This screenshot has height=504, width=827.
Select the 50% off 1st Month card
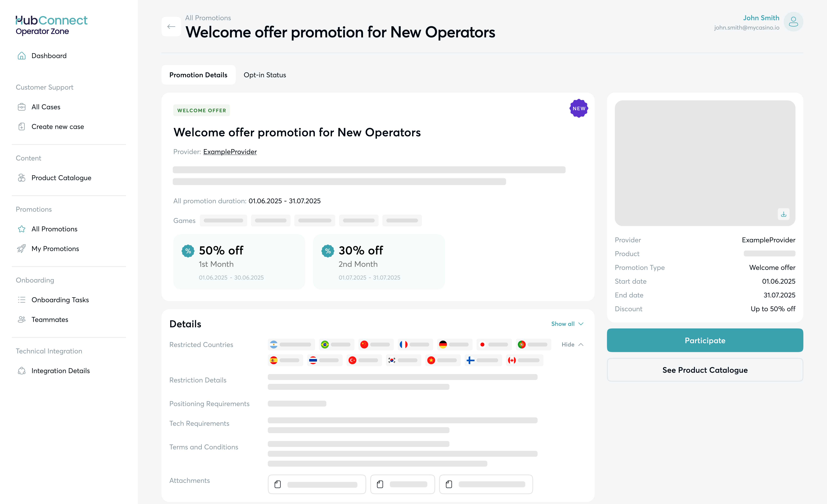pos(239,262)
